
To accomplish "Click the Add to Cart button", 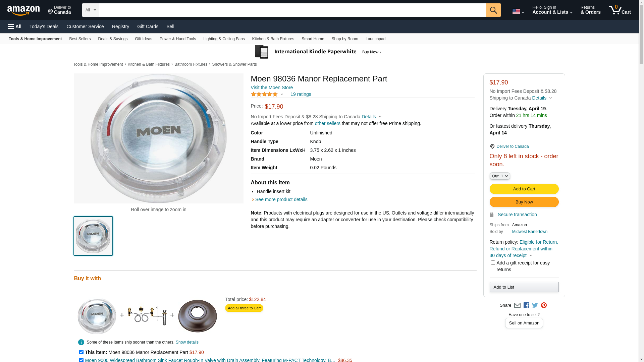I will point(524,189).
